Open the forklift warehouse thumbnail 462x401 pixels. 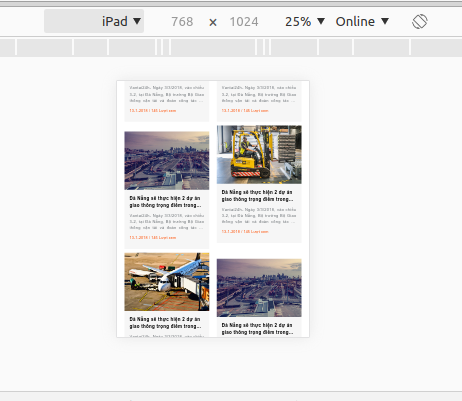(259, 155)
